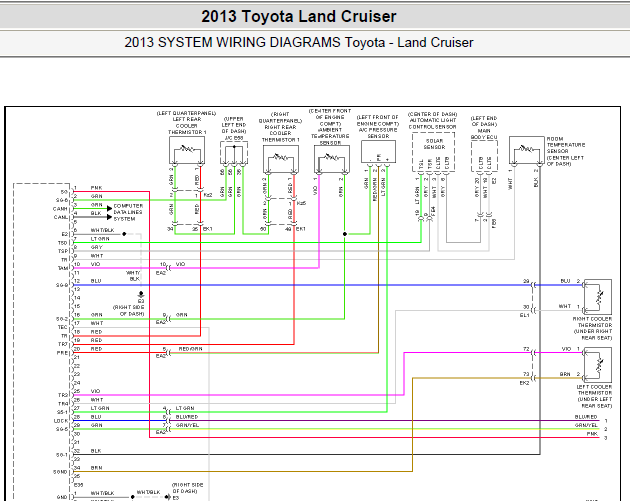The width and height of the screenshot is (630, 501).
Task: Click 'BLK' wire label at pin 32
Action: click(96, 451)
